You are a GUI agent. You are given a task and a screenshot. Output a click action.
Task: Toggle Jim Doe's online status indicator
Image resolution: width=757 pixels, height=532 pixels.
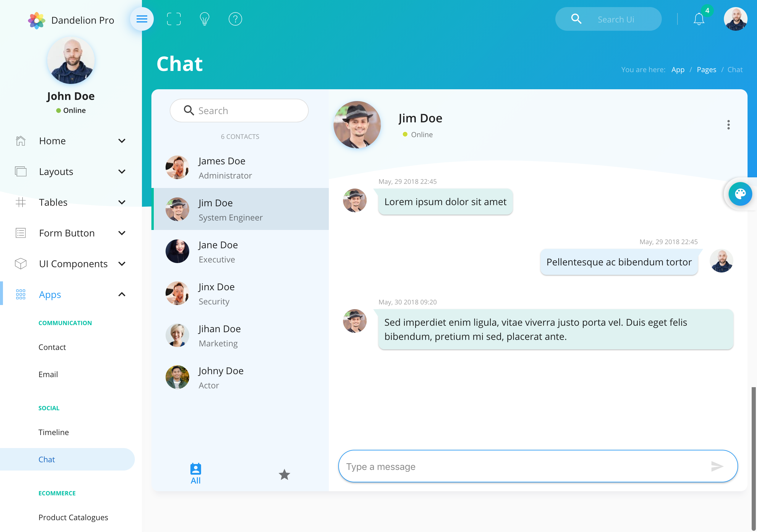[x=403, y=134]
